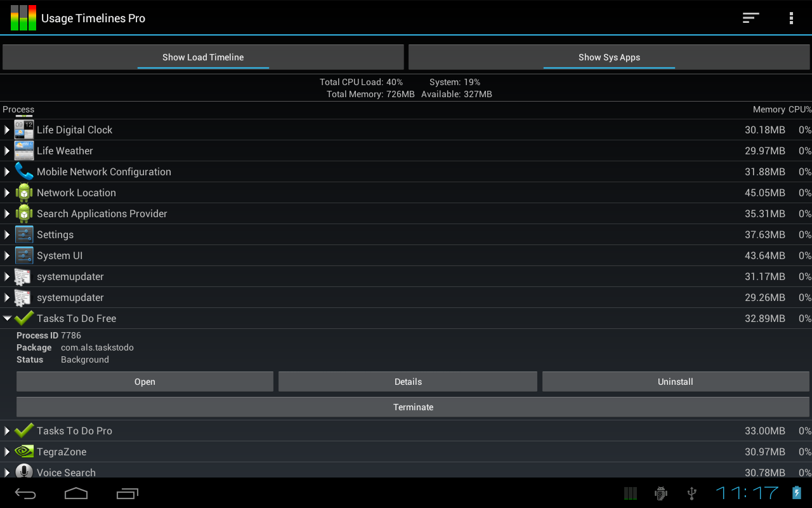Click the Total CPU Load 40% text

pos(361,82)
